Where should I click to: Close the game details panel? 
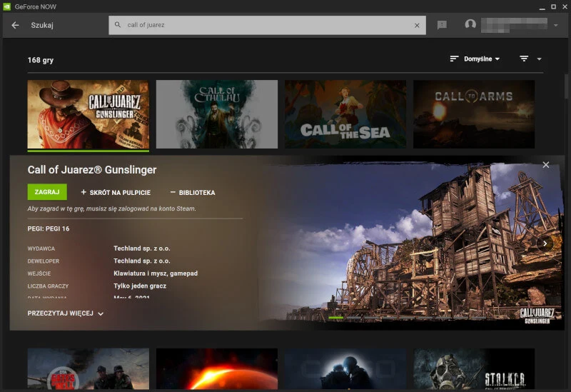(x=545, y=165)
